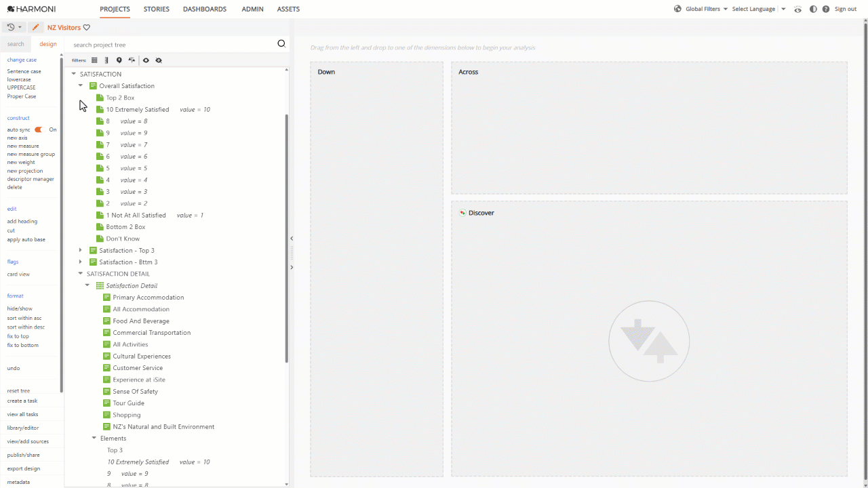This screenshot has height=488, width=868.
Task: Apply Sentence case
Action: tap(24, 71)
